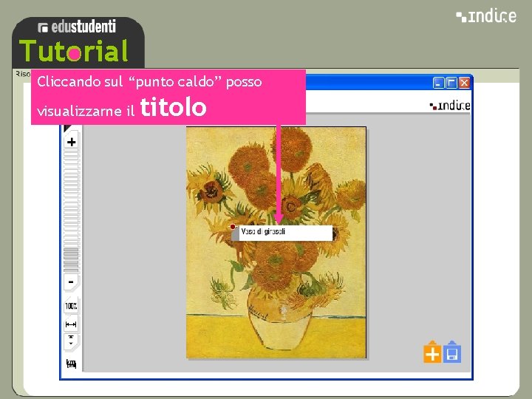Click the orange plus add button

click(x=432, y=352)
